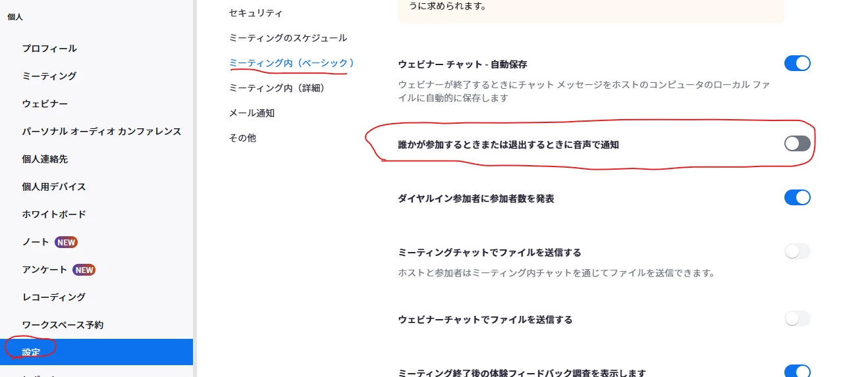Toggle ミーティングチャットでファイルを送信する switch
Viewport: 868px width, 377px height.
797,251
